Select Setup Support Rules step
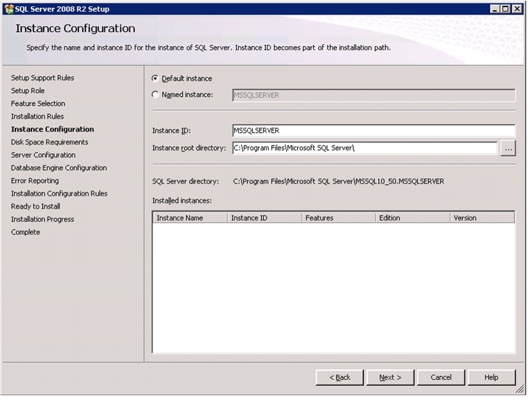 [x=42, y=78]
